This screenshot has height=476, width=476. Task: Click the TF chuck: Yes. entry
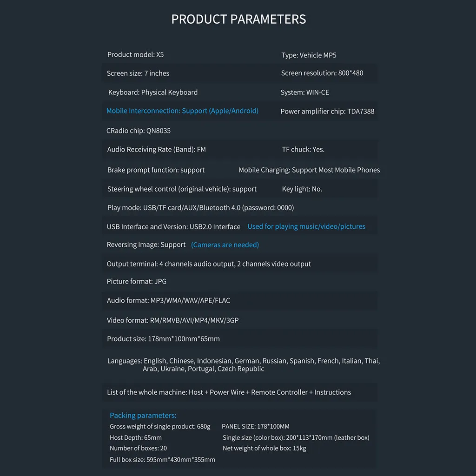point(303,150)
